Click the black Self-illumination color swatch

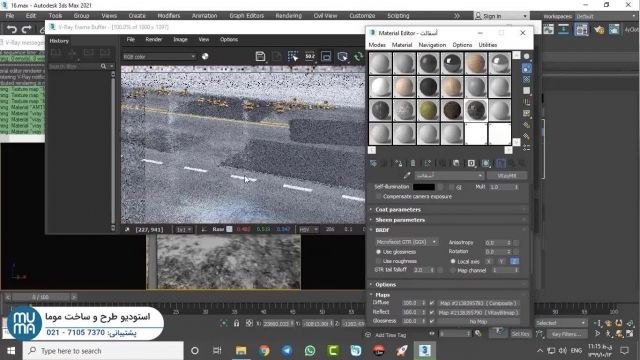(x=424, y=187)
